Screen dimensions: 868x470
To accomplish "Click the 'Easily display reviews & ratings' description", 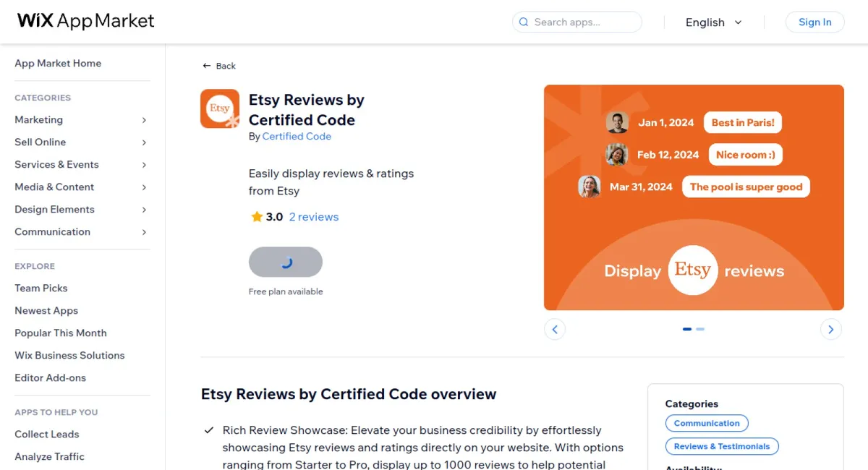I will click(331, 182).
